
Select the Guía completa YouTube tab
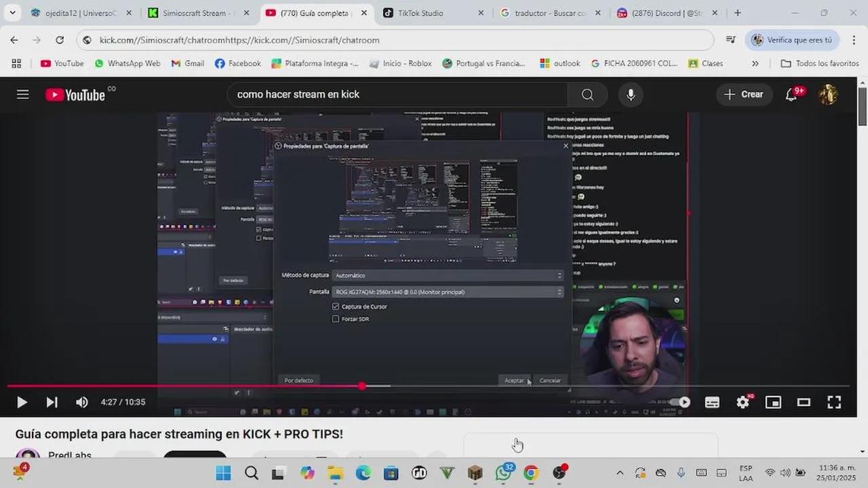316,13
